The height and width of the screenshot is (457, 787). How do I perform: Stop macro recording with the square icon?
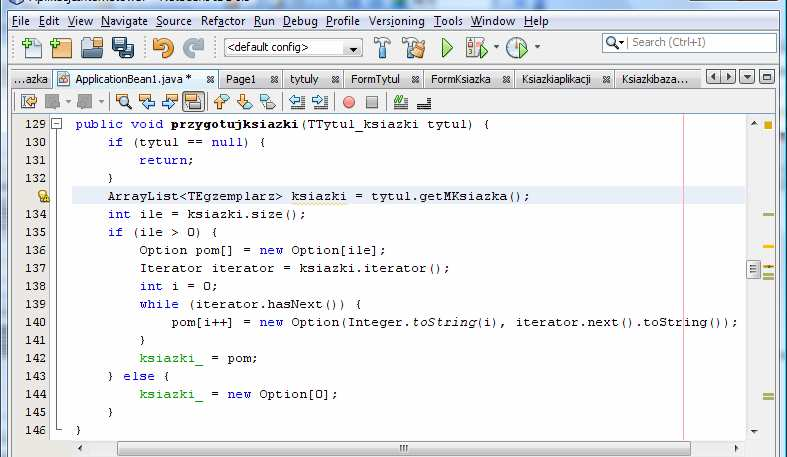pos(372,102)
